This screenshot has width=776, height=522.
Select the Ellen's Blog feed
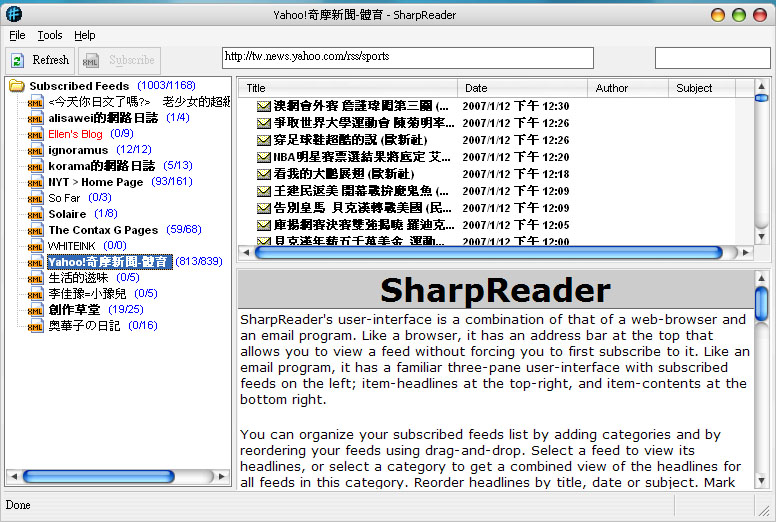(x=75, y=134)
